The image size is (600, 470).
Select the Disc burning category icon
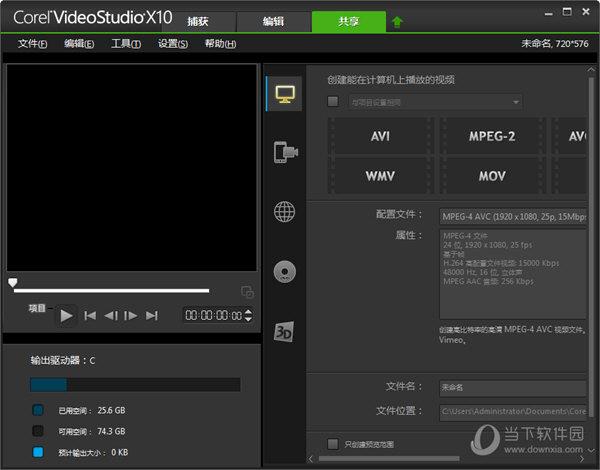(x=285, y=272)
